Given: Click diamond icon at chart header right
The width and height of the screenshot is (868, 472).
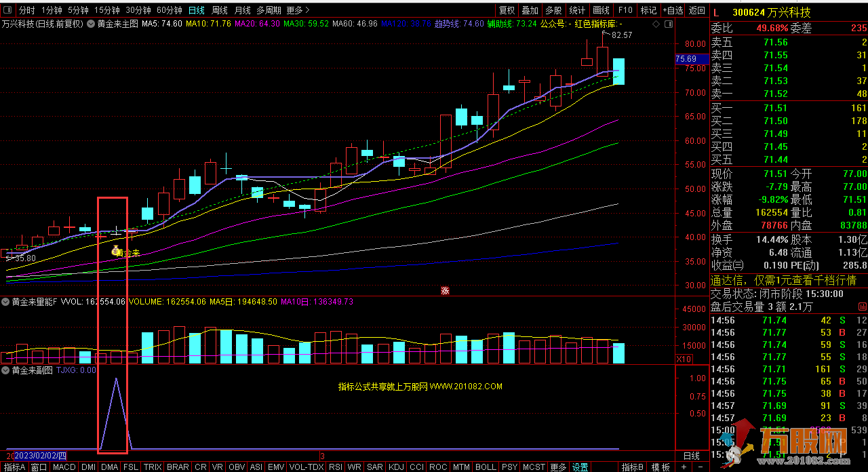Looking at the screenshot, I should point(656,24).
